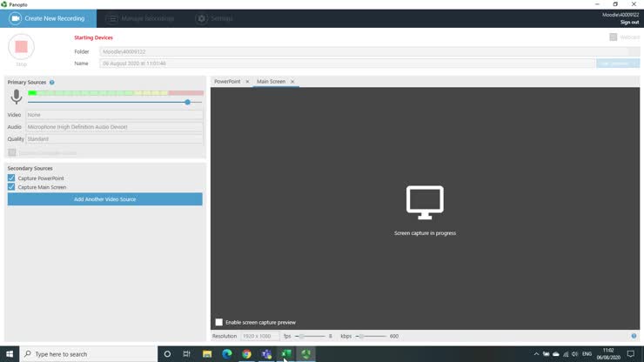Image resolution: width=644 pixels, height=362 pixels.
Task: Open the Audio source dropdown
Action: point(114,127)
